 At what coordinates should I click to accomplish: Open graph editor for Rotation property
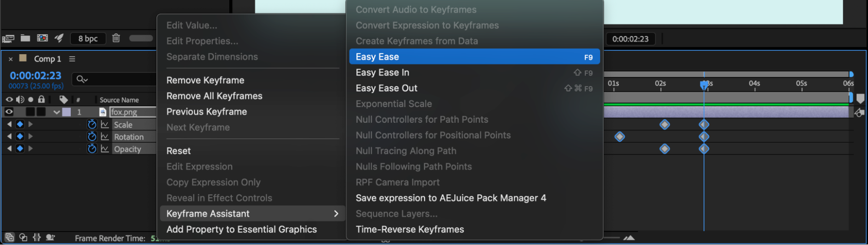coord(105,137)
